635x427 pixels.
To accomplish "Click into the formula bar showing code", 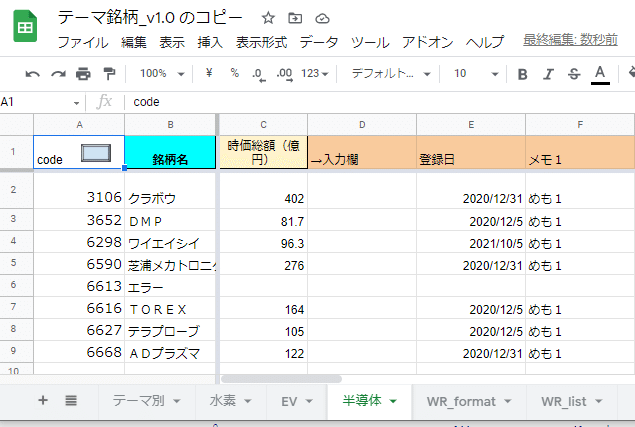I will [381, 102].
